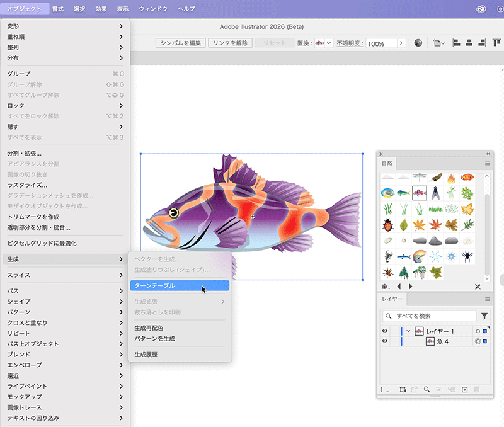Click the locate object magnifier icon
The image size is (504, 427).
click(x=427, y=390)
